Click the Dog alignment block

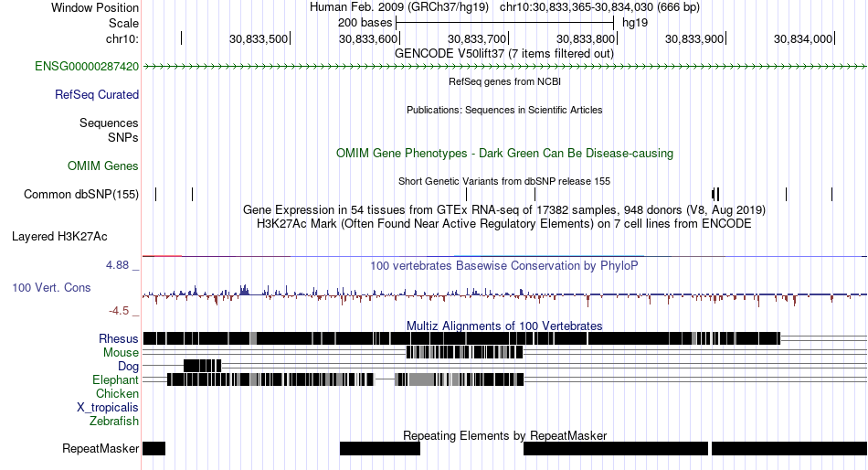tap(203, 366)
